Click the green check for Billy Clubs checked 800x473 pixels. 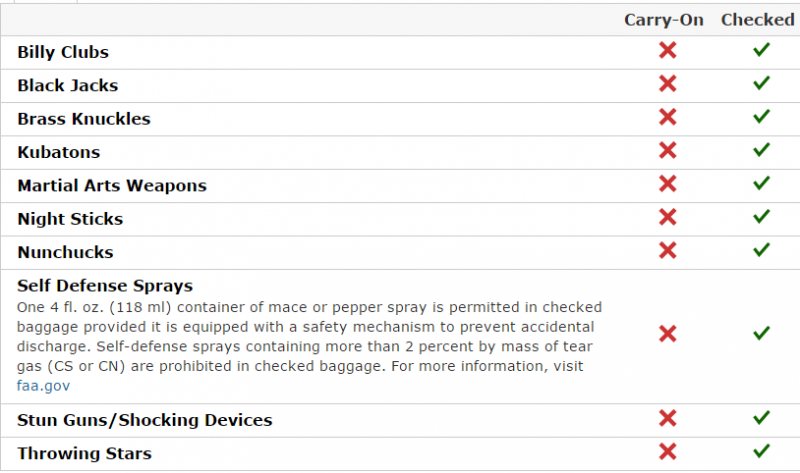tap(761, 51)
